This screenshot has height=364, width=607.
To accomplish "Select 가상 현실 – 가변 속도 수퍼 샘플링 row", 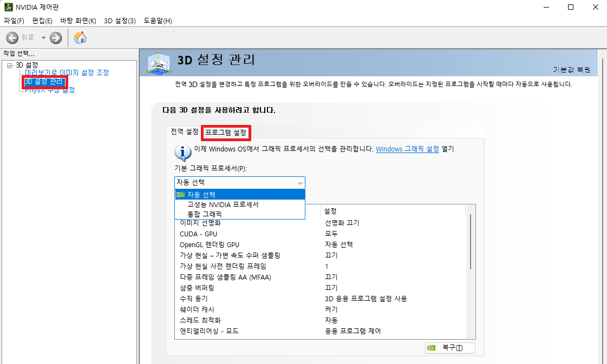I will pos(321,255).
